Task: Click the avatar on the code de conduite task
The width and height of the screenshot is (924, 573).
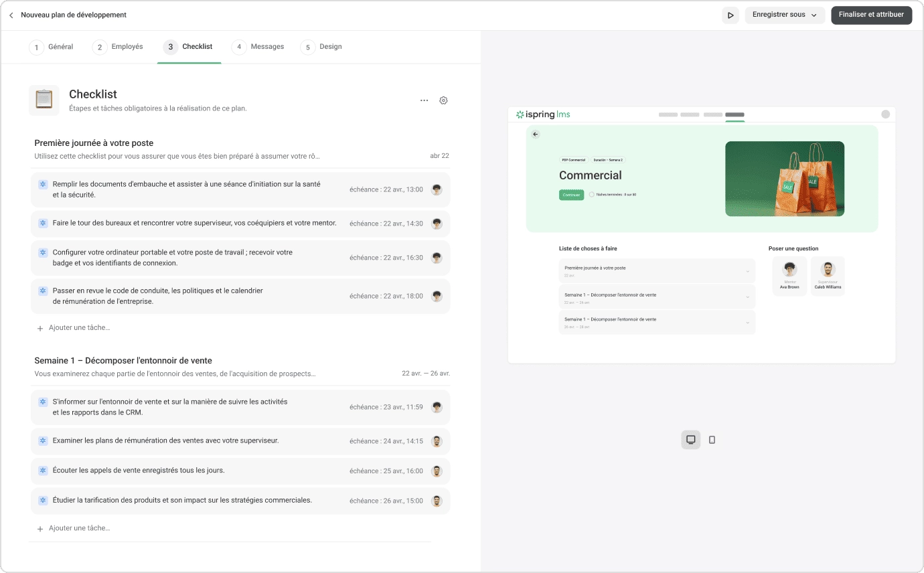Action: click(x=437, y=295)
